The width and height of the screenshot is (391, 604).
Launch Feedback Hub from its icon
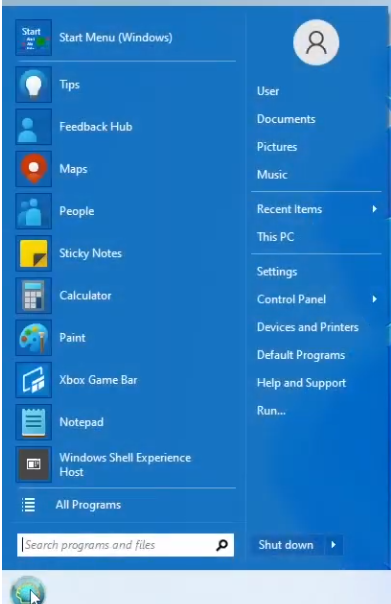[x=34, y=127]
